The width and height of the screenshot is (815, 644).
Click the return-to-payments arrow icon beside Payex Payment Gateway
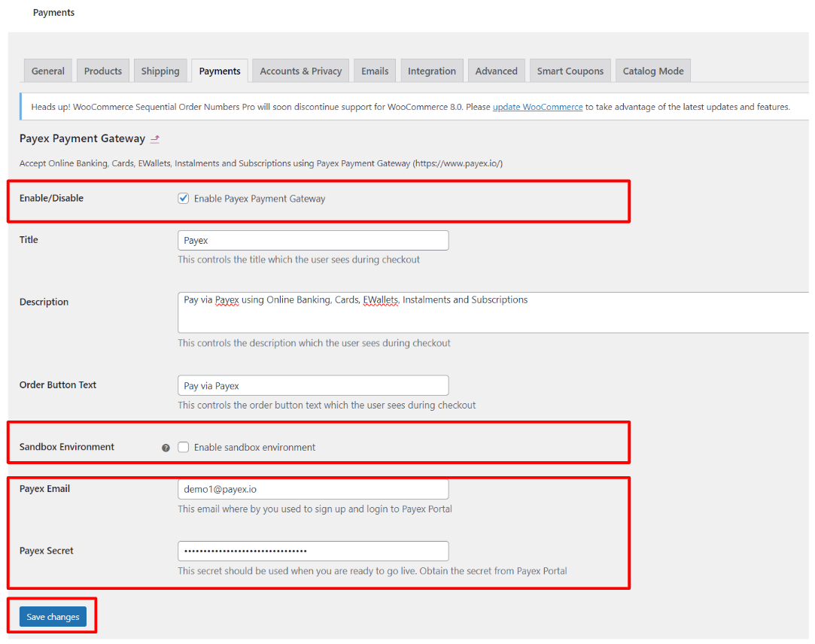[155, 138]
